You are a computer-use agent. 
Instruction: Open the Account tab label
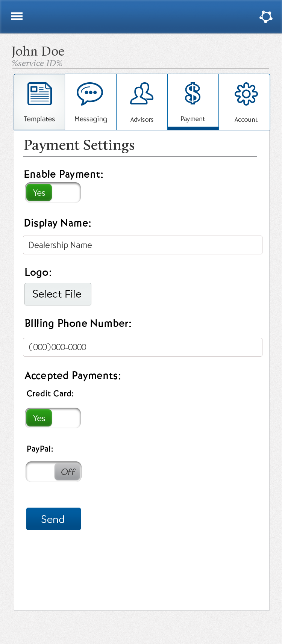click(x=246, y=119)
